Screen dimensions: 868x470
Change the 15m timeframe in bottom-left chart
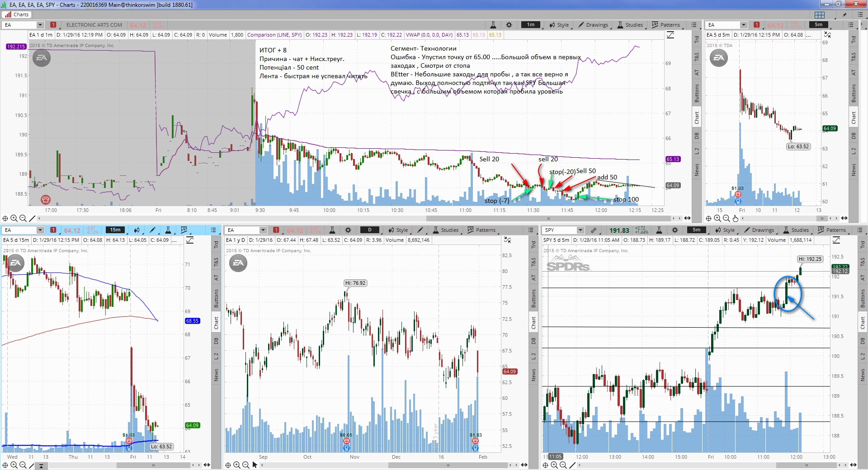[x=115, y=230]
